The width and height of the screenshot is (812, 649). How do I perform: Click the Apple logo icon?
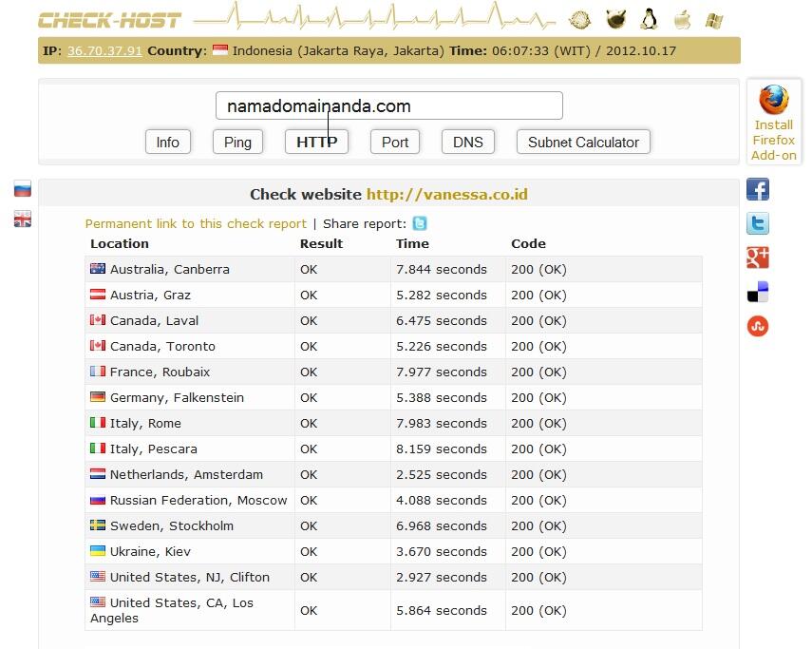[x=682, y=19]
